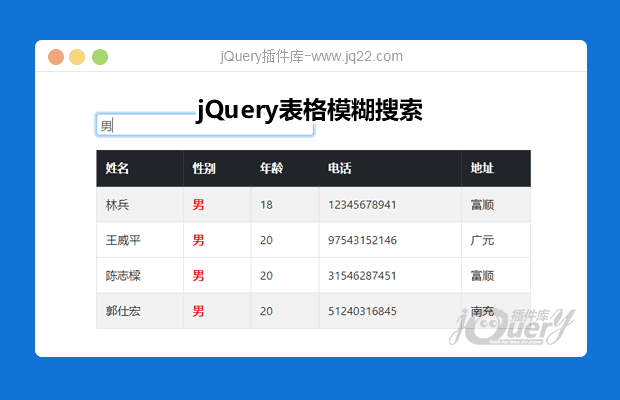Click the name cell 郭仕宏
The height and width of the screenshot is (400, 620).
(x=123, y=311)
